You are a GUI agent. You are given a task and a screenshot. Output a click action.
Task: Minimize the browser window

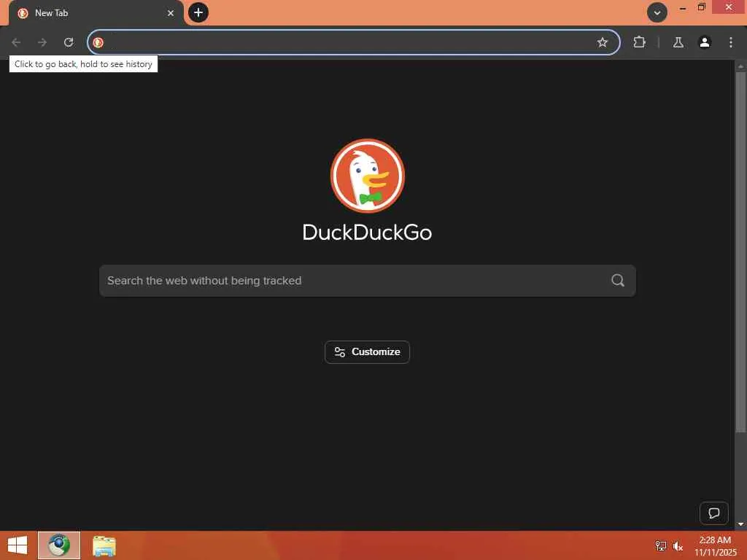pyautogui.click(x=683, y=7)
